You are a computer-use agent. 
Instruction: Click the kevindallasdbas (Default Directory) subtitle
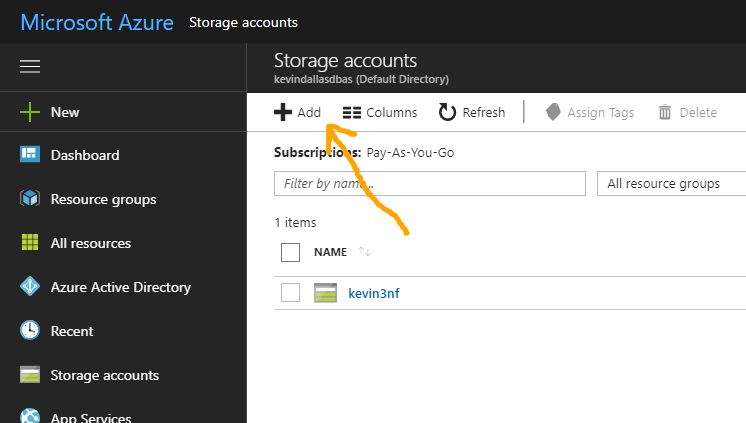click(x=361, y=79)
